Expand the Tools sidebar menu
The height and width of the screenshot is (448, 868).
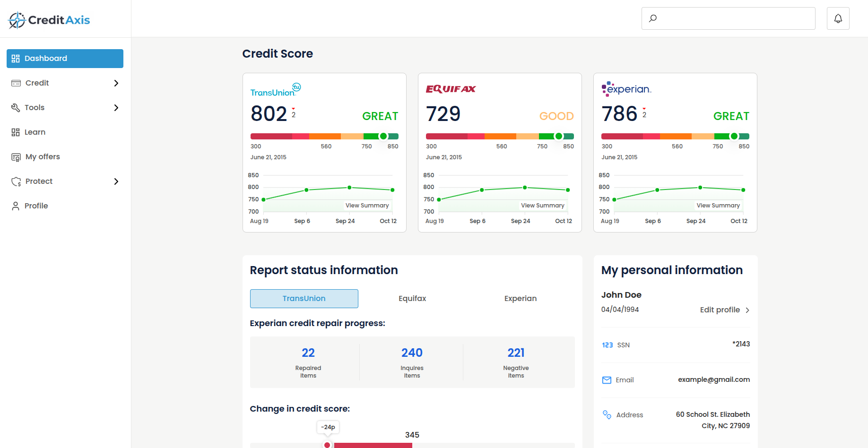click(x=116, y=107)
